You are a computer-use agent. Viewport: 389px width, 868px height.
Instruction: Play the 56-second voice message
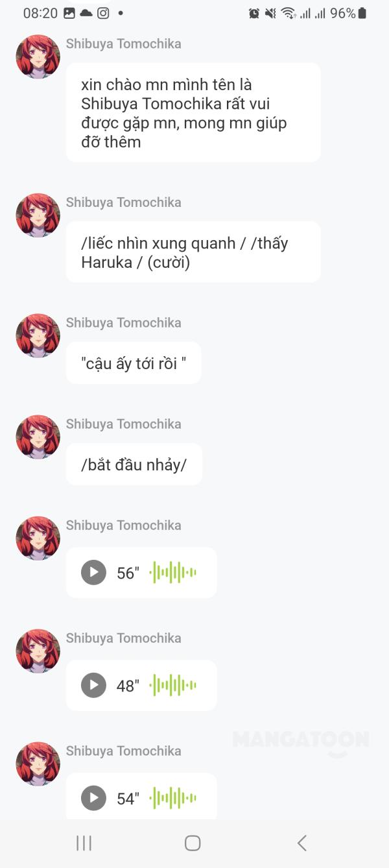(93, 572)
